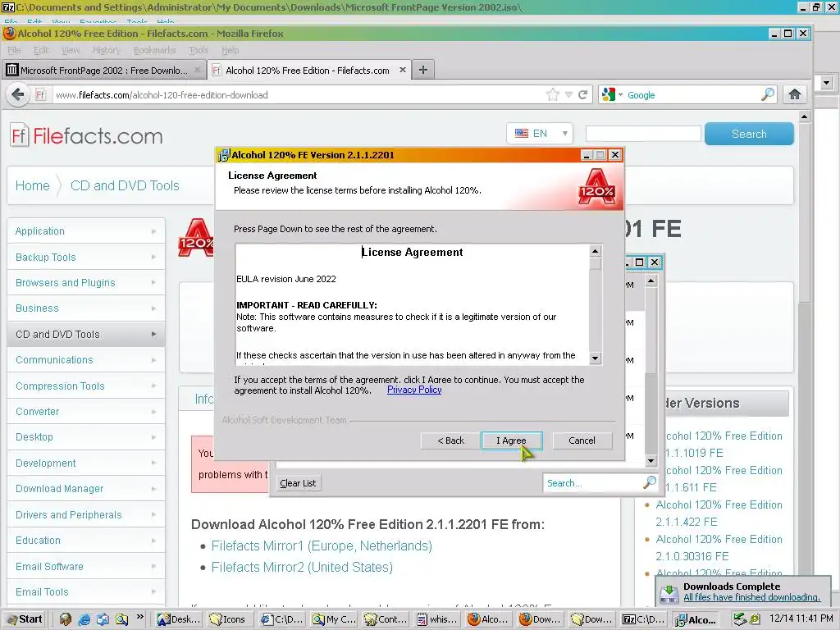Screen dimensions: 840x630
Task: Click the Filefacts search input field
Action: click(643, 134)
